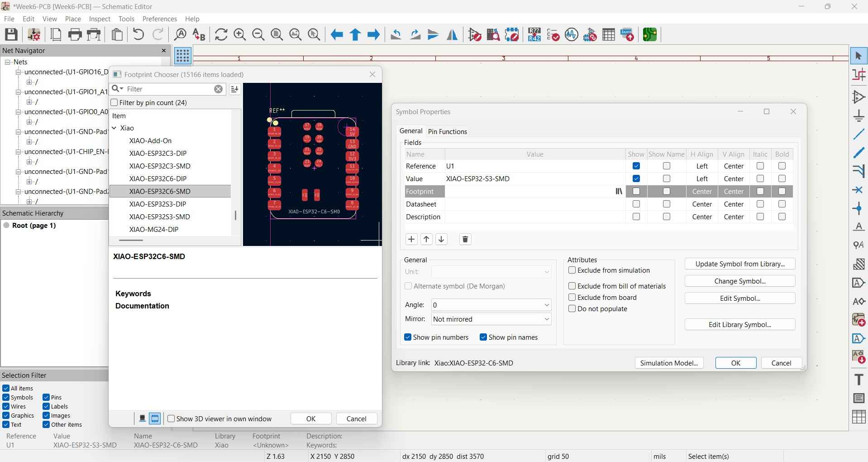Collapse the Xiao library tree node

pos(114,128)
